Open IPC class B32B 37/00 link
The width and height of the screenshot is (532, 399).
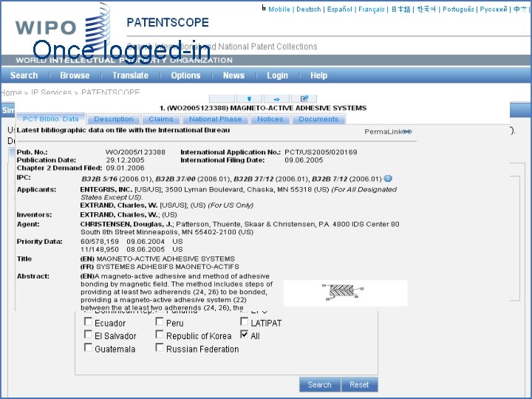tap(175, 179)
